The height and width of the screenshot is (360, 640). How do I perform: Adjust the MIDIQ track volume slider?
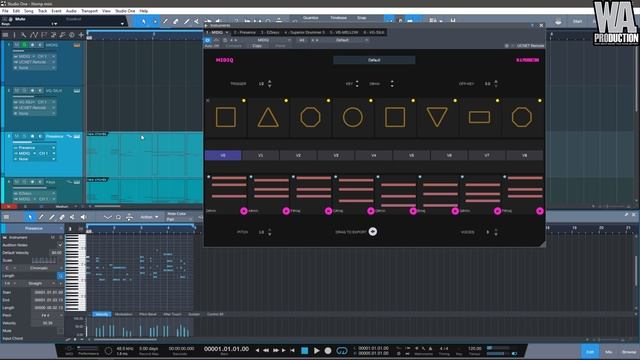pyautogui.click(x=24, y=51)
